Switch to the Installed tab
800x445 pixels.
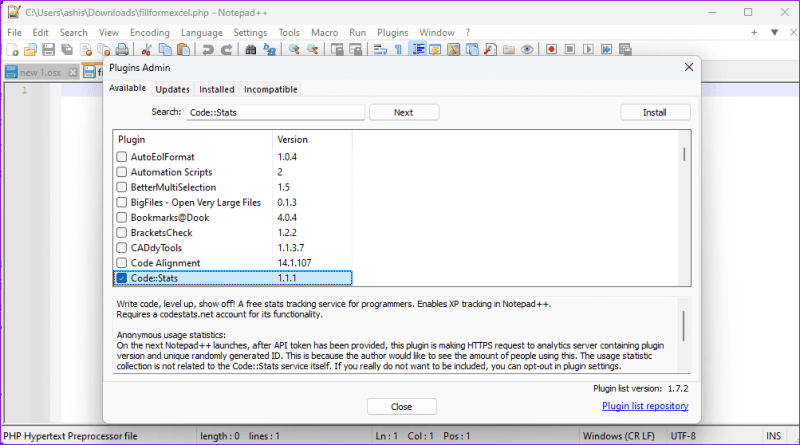pyautogui.click(x=217, y=89)
